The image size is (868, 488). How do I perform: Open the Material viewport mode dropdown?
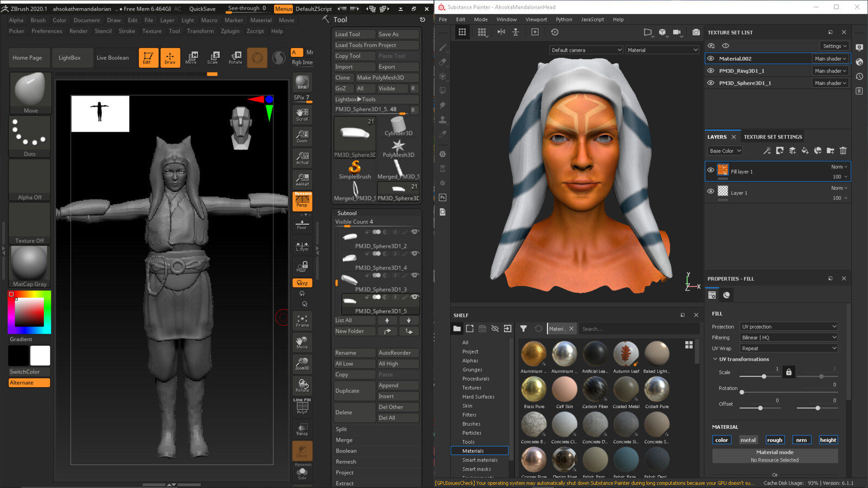tap(662, 50)
